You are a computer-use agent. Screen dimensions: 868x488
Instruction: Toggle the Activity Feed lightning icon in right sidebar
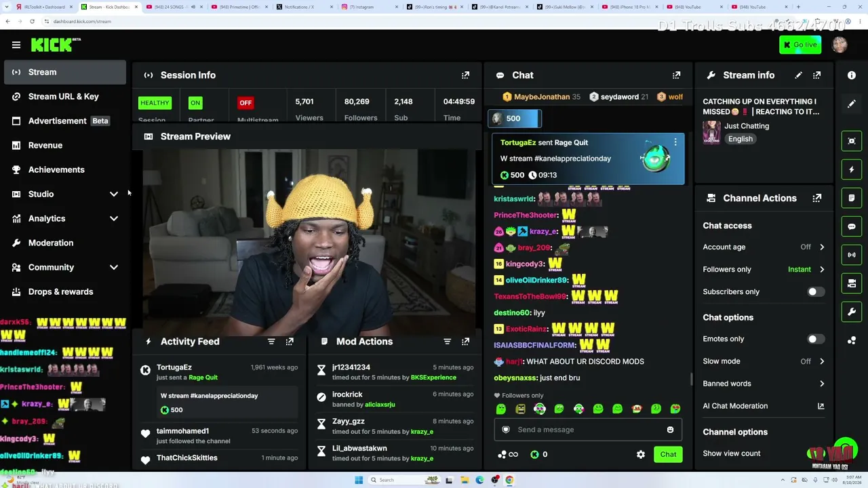[852, 169]
